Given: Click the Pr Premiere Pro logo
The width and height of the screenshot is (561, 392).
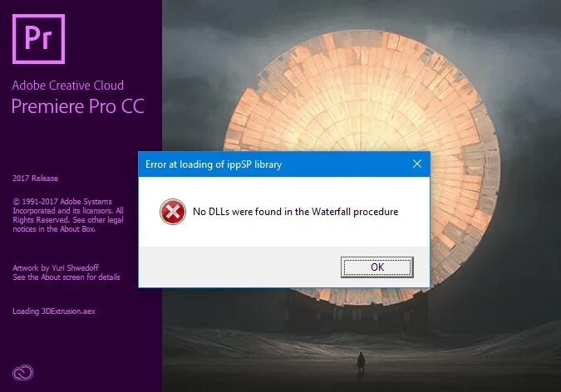Looking at the screenshot, I should [x=38, y=39].
